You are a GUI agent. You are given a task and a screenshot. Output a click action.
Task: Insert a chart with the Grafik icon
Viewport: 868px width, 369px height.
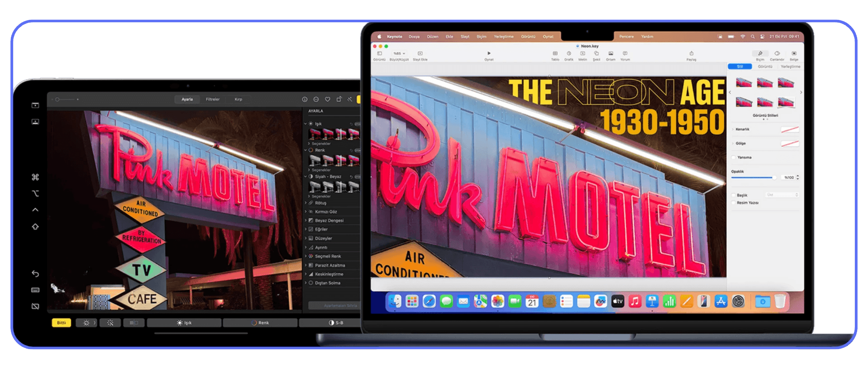(569, 53)
